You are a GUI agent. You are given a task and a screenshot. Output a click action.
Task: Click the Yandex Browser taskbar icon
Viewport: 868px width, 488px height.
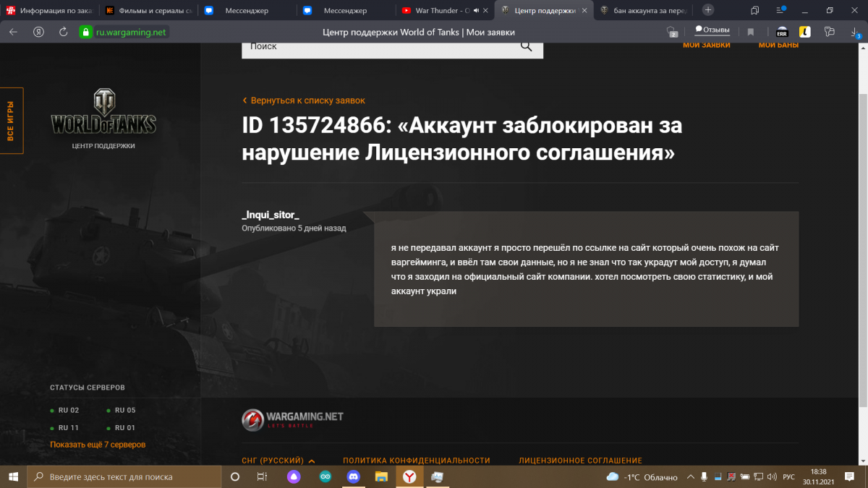click(x=409, y=477)
